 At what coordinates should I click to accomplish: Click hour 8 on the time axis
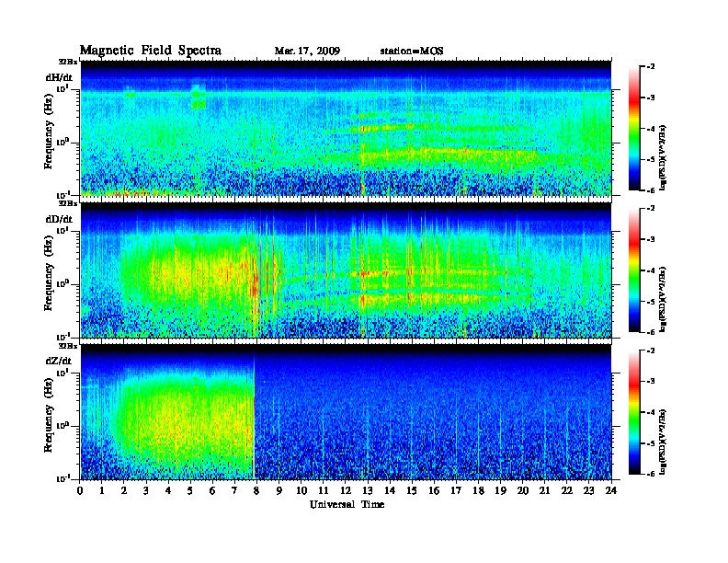coord(257,491)
